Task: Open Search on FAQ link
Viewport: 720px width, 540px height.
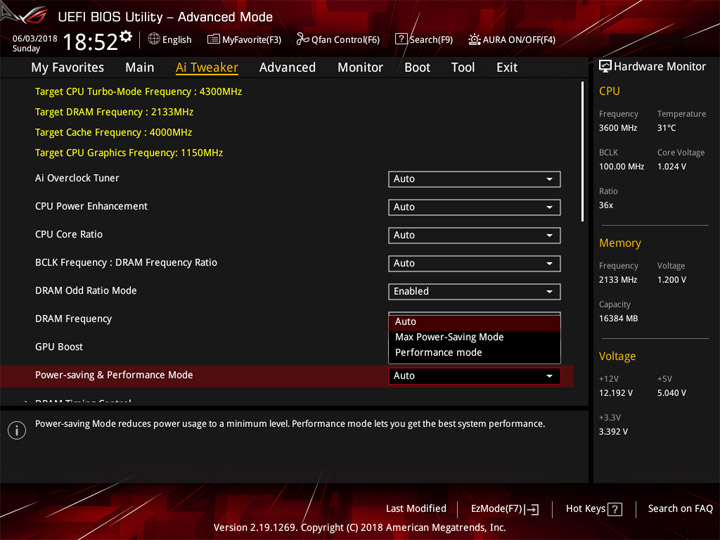Action: click(681, 509)
